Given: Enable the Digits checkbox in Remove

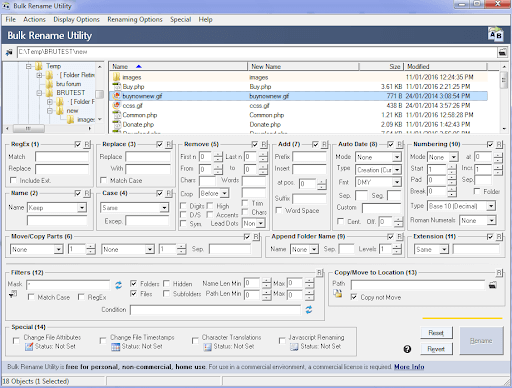Looking at the screenshot, I should pos(183,206).
